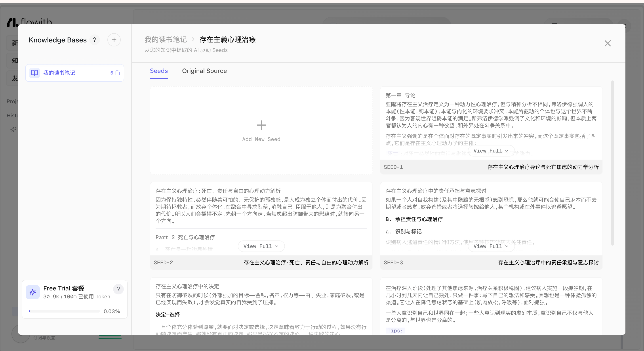Click the book icon beside 我的读书笔记

pyautogui.click(x=34, y=73)
